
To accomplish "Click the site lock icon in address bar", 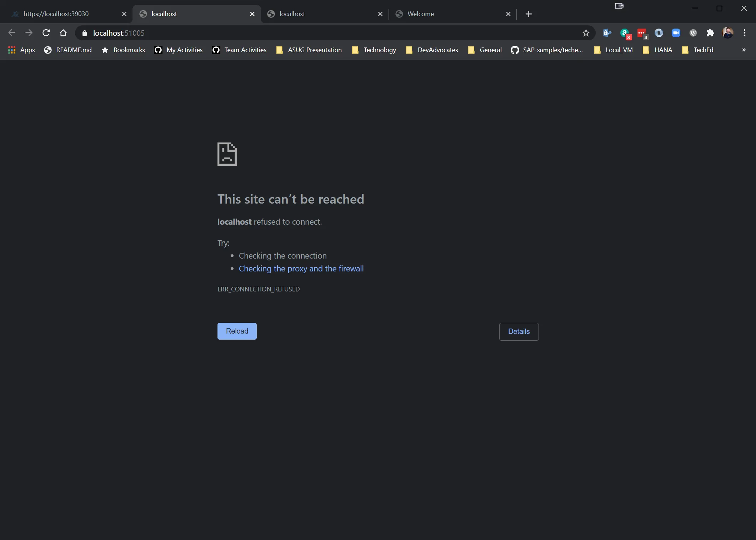I will pos(85,33).
